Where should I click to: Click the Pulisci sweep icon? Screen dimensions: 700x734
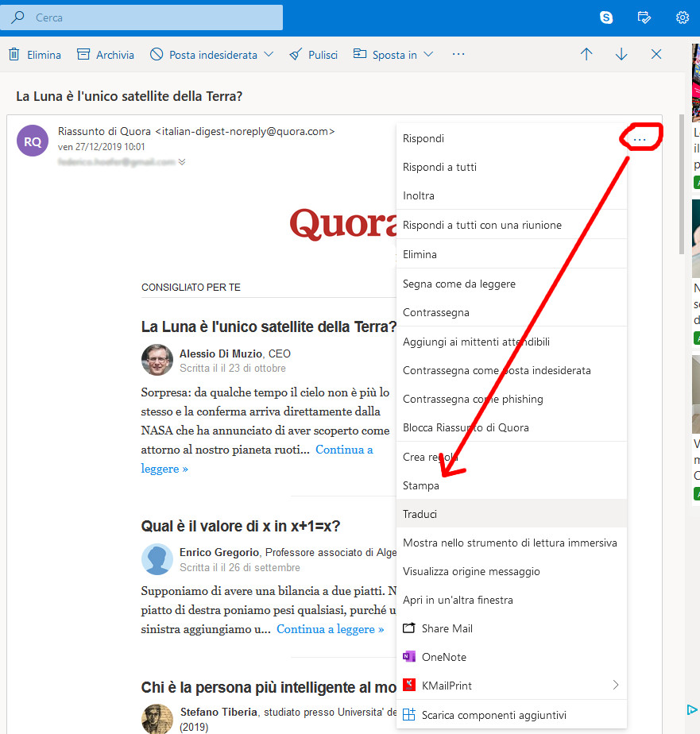296,55
